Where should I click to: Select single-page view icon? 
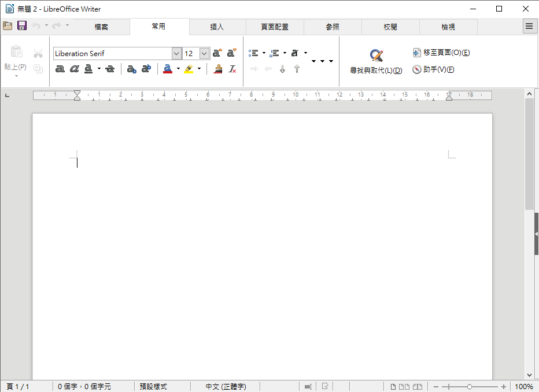[393, 387]
